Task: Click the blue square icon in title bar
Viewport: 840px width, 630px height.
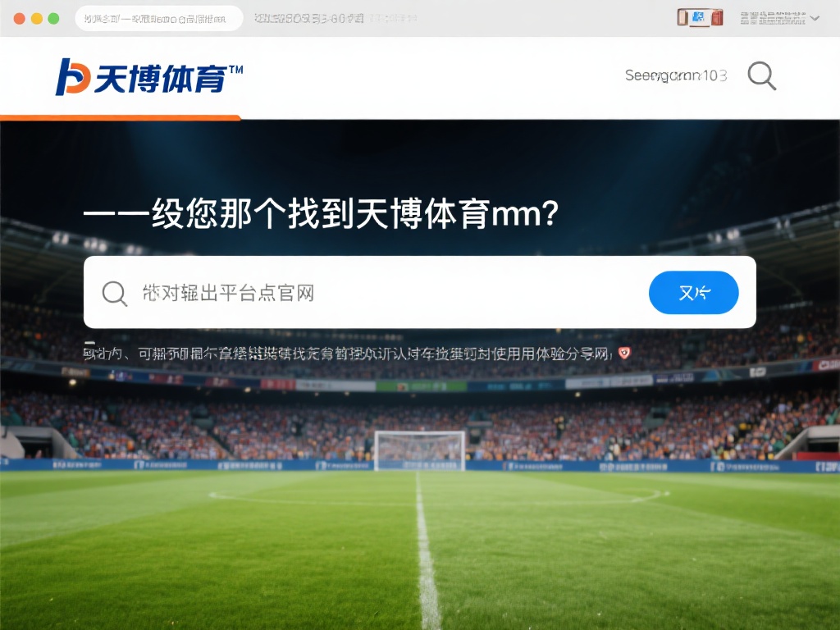Action: 699,17
